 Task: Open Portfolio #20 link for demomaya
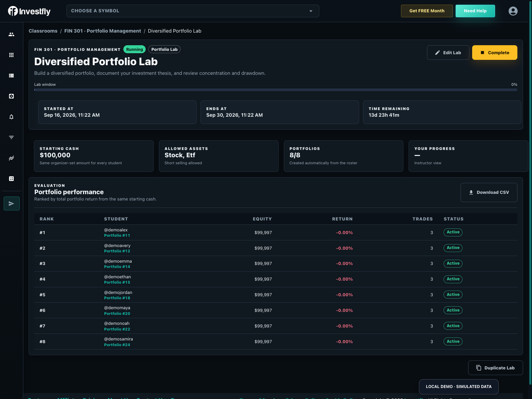(117, 314)
